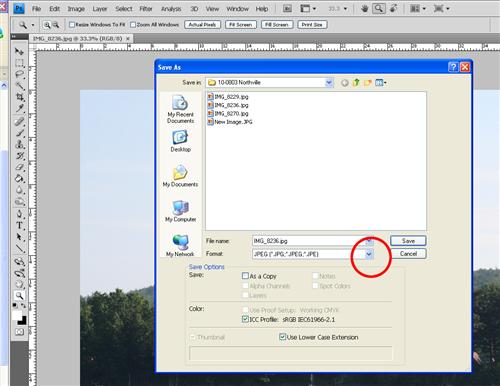Open the Screen Mode dropdown
The height and width of the screenshot is (386, 500).
pos(441,9)
